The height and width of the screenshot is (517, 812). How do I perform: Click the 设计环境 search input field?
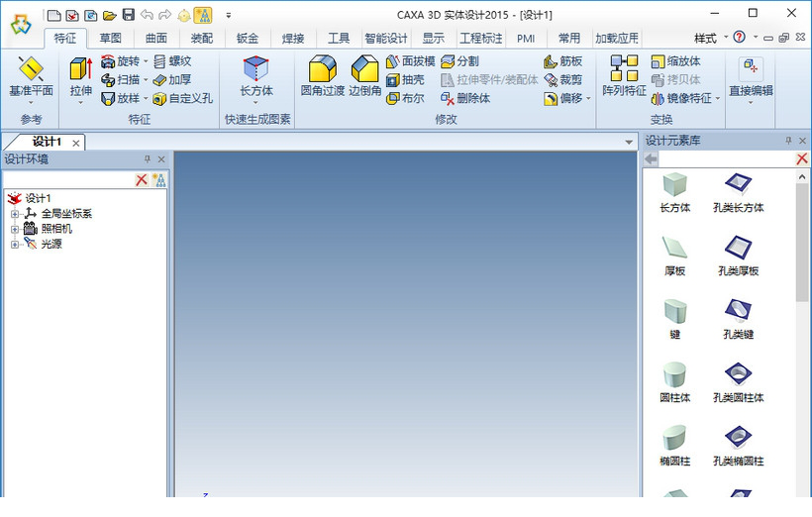pos(68,179)
